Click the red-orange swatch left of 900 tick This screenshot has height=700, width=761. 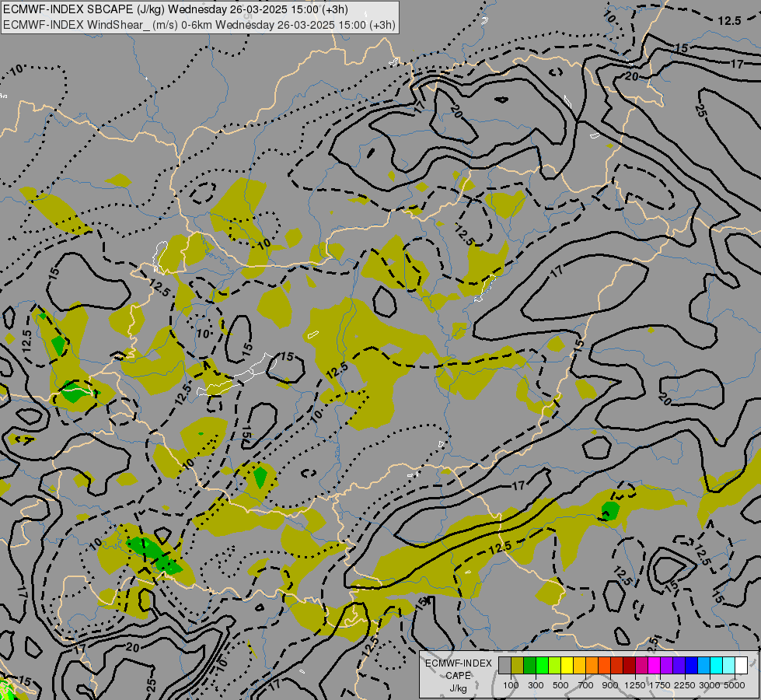coord(604,665)
